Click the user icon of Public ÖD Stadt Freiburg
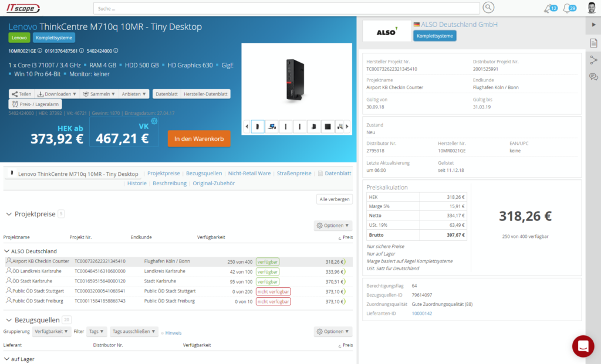 [x=8, y=301]
